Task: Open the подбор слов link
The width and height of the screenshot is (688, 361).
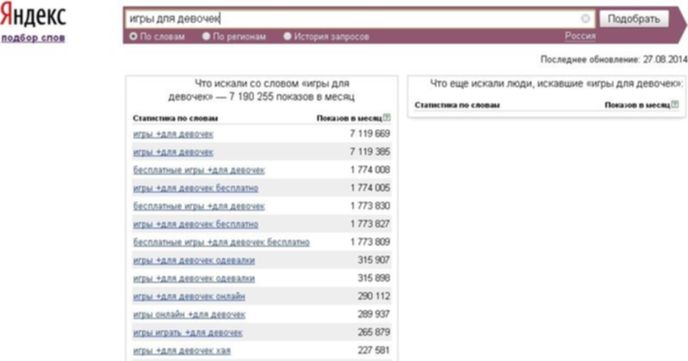Action: tap(33, 38)
